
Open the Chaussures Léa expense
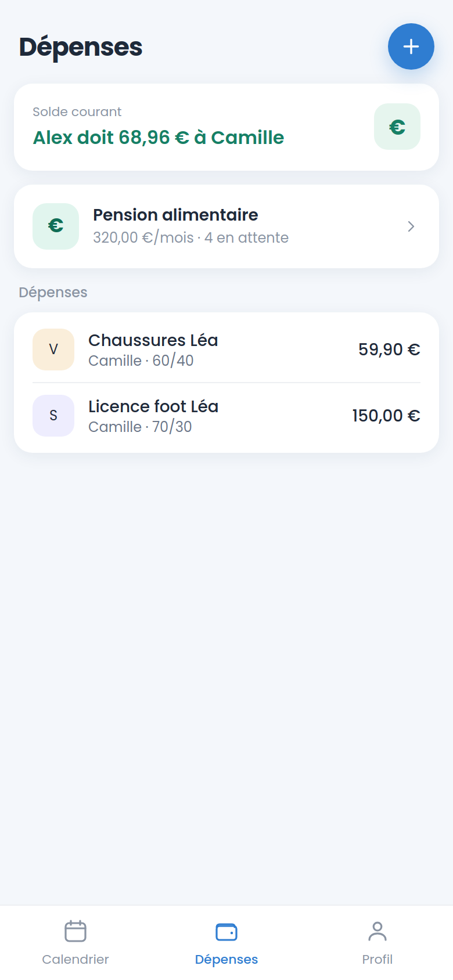coord(227,350)
